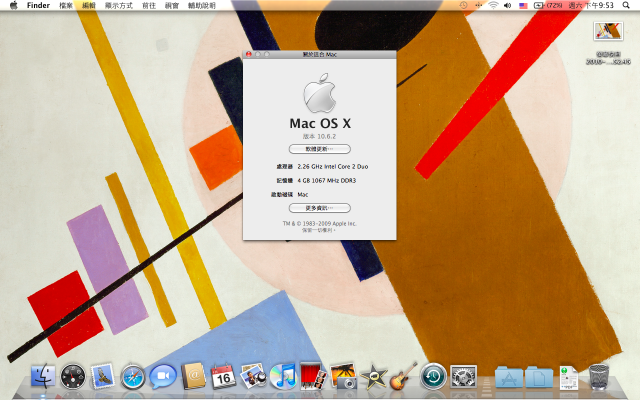Open iTunes from the Dock

[283, 376]
